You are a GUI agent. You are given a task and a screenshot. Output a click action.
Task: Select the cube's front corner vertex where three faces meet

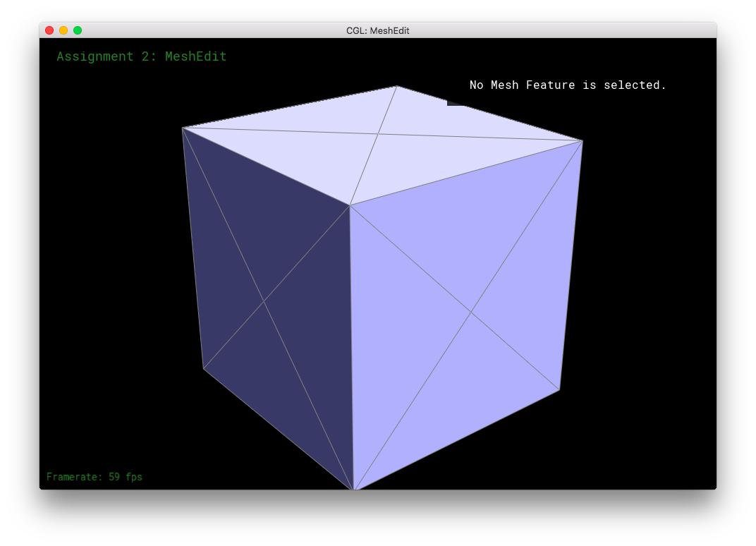point(350,205)
